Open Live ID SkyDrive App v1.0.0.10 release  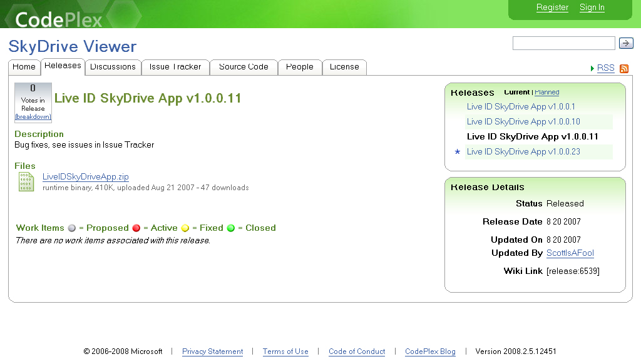point(523,122)
